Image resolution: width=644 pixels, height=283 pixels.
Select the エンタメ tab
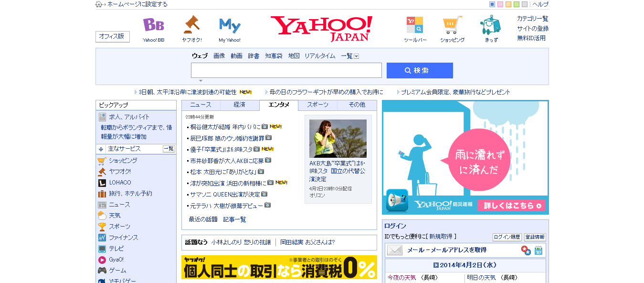279,105
